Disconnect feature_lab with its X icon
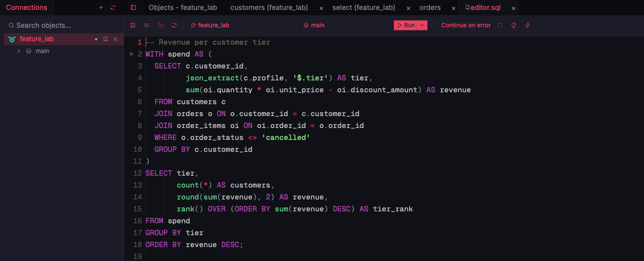 pos(115,39)
